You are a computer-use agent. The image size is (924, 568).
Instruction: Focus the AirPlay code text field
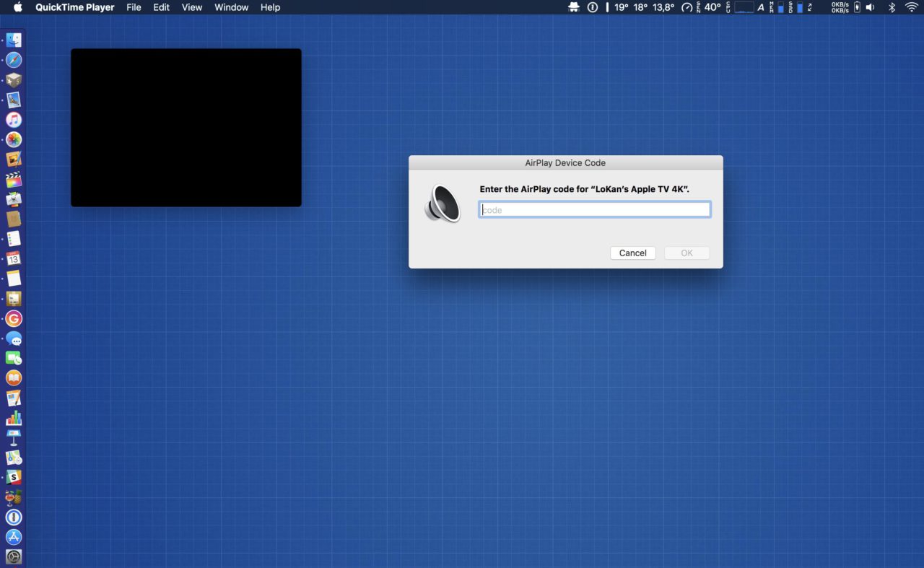[595, 210]
